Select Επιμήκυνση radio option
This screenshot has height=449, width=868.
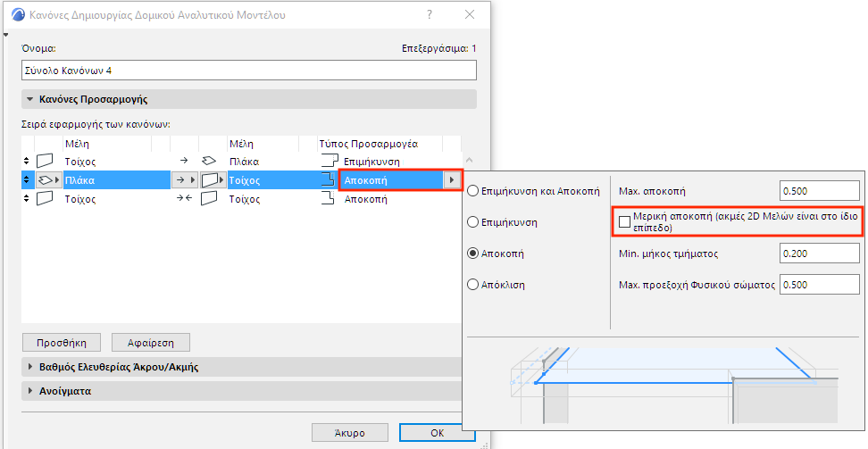pos(472,222)
